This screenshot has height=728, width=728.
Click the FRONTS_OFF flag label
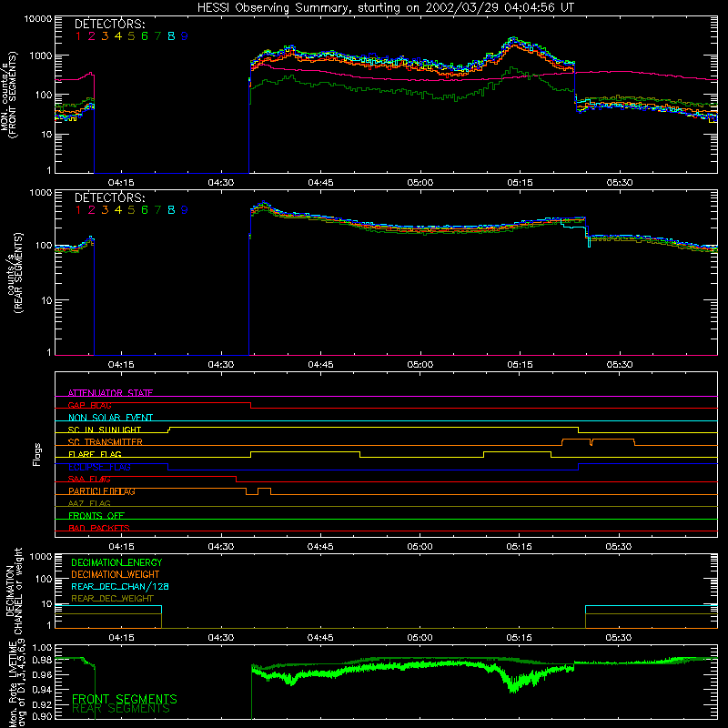coord(96,515)
